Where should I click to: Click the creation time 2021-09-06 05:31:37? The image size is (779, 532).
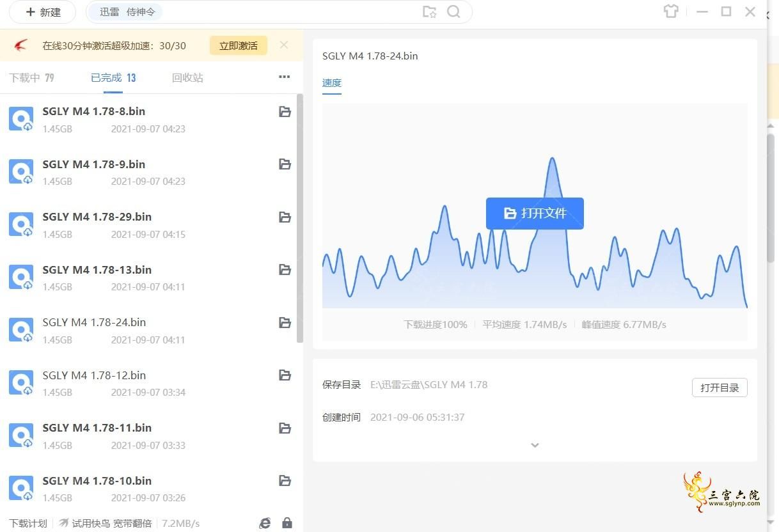coord(418,417)
